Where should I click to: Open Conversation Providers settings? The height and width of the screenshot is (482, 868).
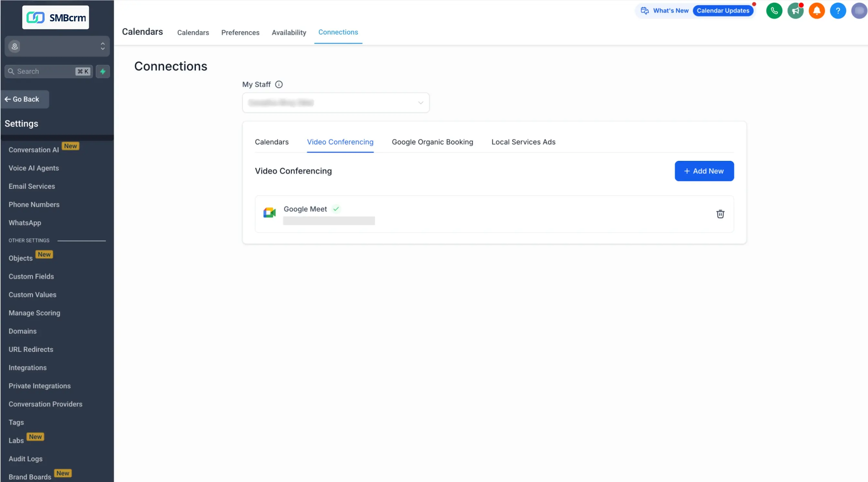(x=46, y=404)
